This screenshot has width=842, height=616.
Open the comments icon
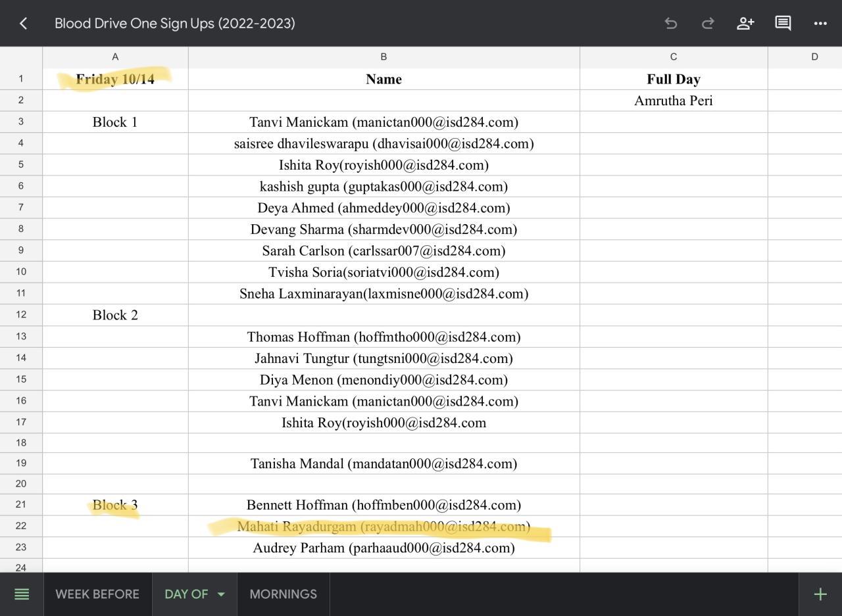(783, 24)
